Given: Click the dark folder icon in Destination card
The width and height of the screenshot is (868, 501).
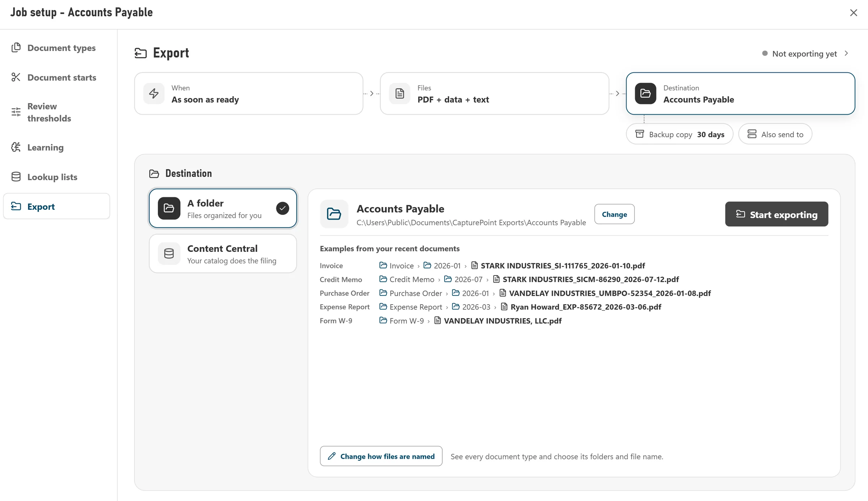Looking at the screenshot, I should coord(646,94).
